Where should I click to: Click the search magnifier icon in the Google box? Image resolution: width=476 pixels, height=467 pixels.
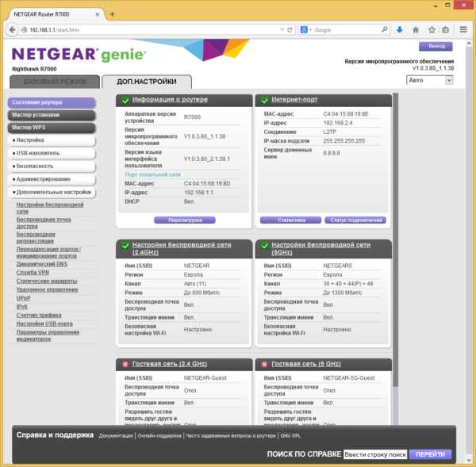click(385, 29)
